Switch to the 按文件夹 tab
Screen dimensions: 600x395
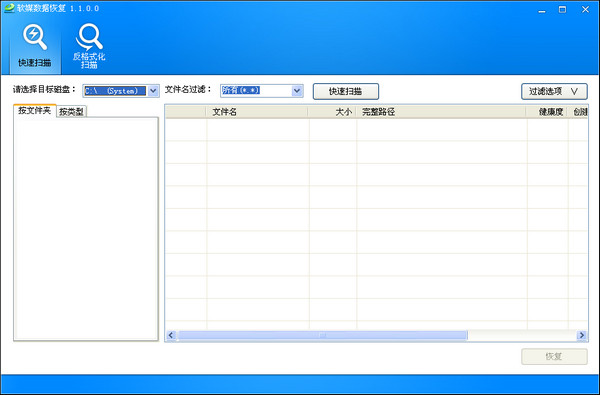[x=34, y=111]
